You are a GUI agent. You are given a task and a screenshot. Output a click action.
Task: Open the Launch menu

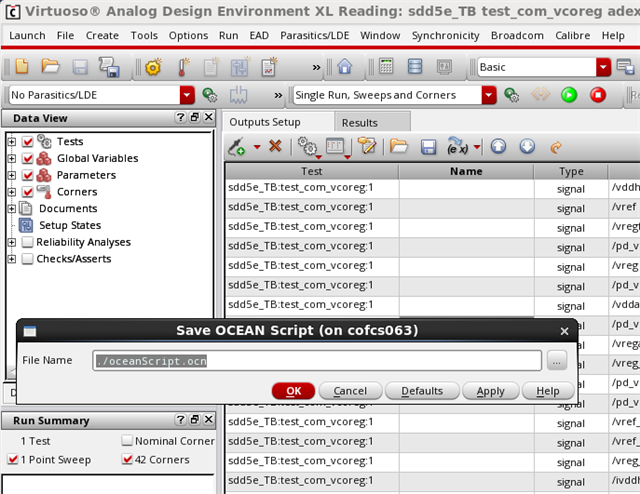(x=27, y=36)
